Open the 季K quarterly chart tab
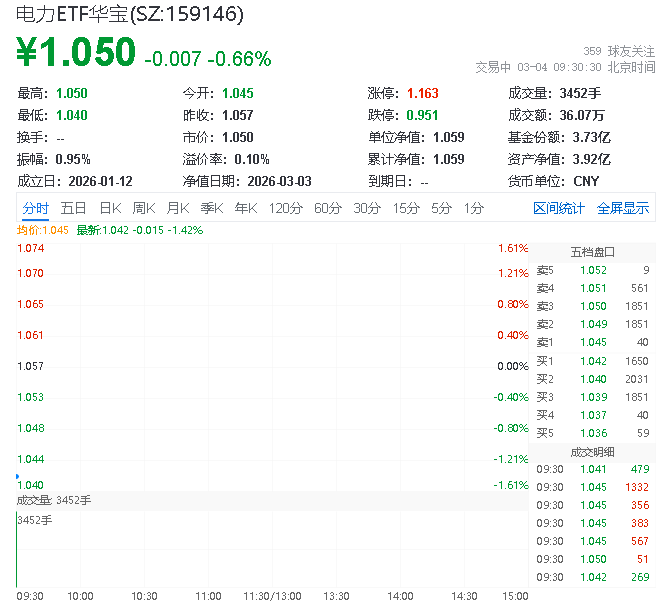 211,208
